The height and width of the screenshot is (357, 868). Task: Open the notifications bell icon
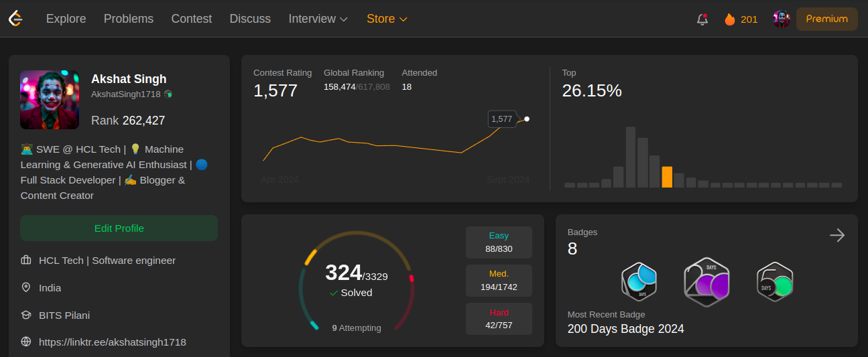pos(702,19)
